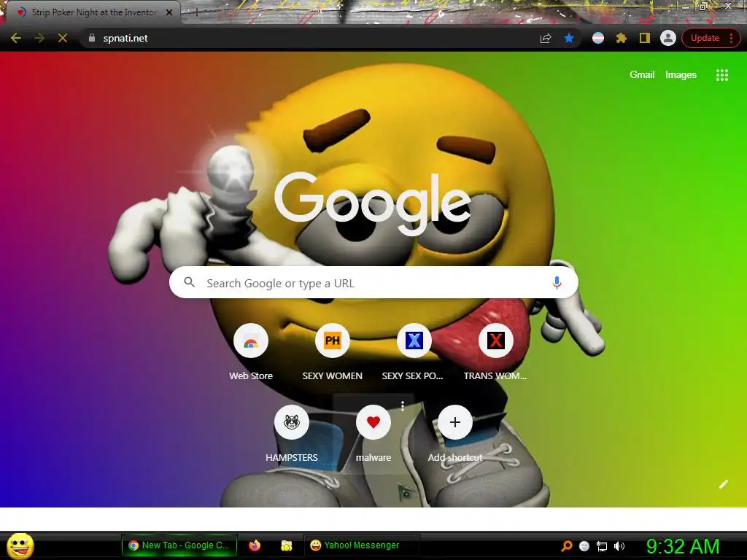Click the search magnifier inside the search box
The image size is (747, 560).
tap(189, 282)
